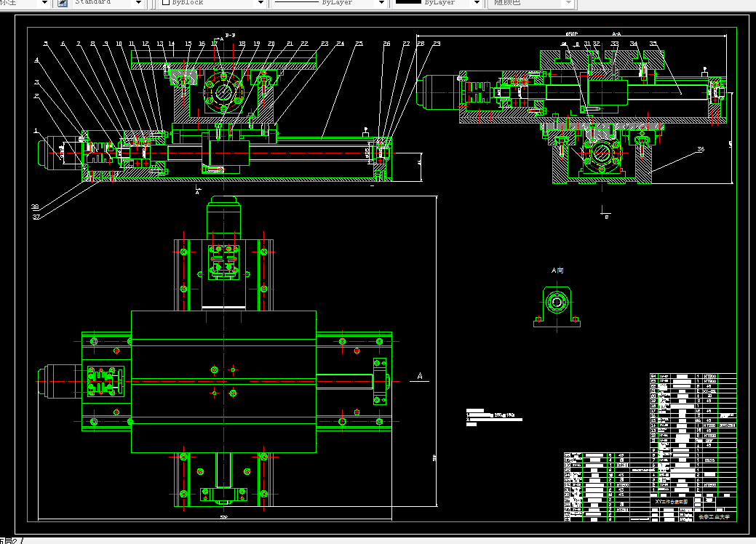This screenshot has width=756, height=544.
Task: Expand the Standard text style dropdown
Action: 139,2
